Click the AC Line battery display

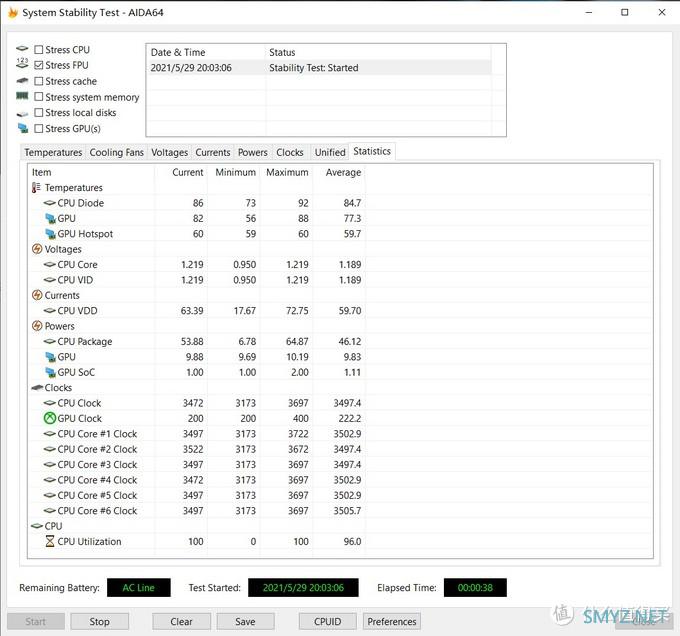(x=139, y=588)
